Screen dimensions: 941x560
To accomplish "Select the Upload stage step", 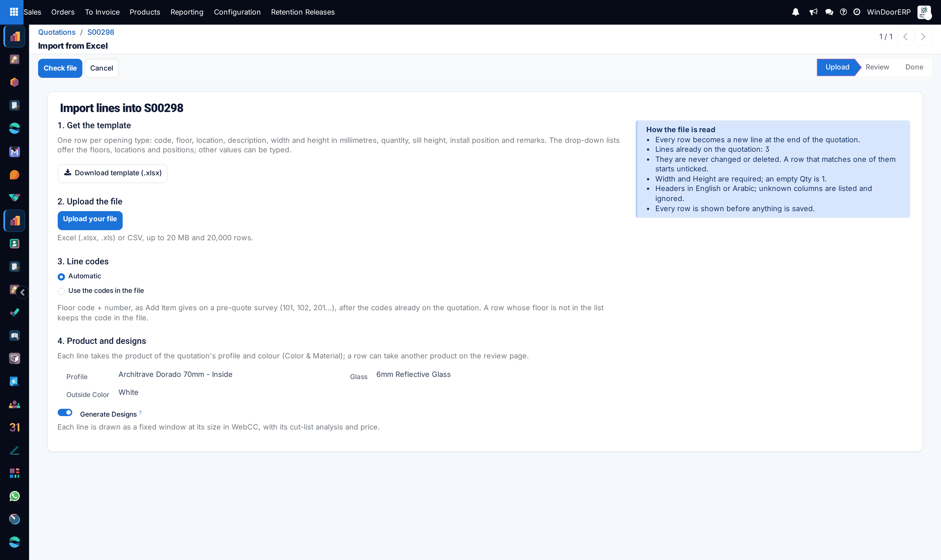I will coord(837,67).
